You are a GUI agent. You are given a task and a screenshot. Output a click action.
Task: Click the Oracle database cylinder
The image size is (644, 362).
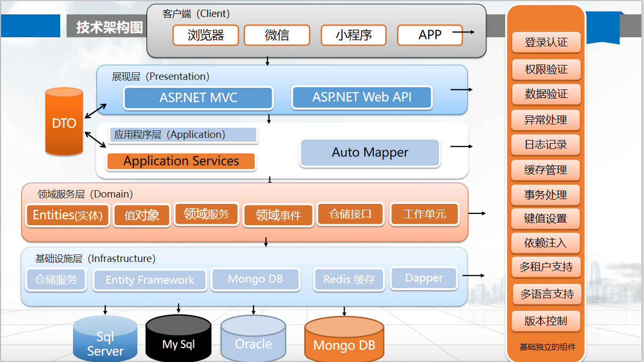253,339
